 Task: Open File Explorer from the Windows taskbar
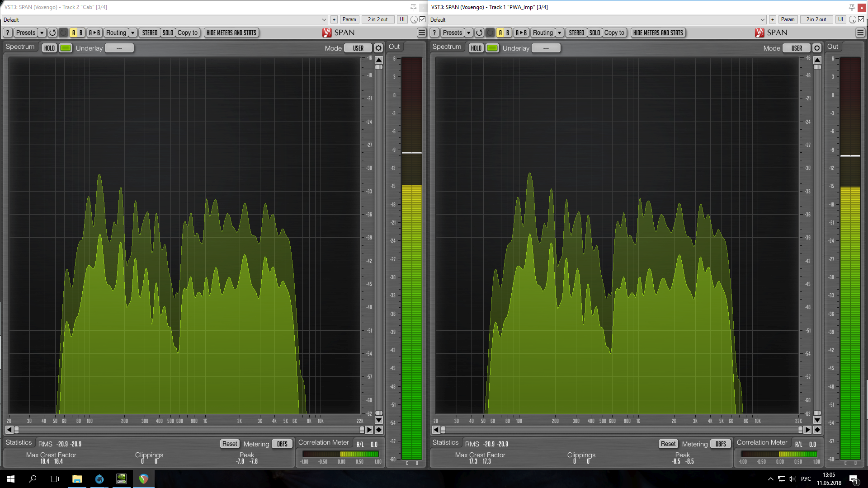77,479
